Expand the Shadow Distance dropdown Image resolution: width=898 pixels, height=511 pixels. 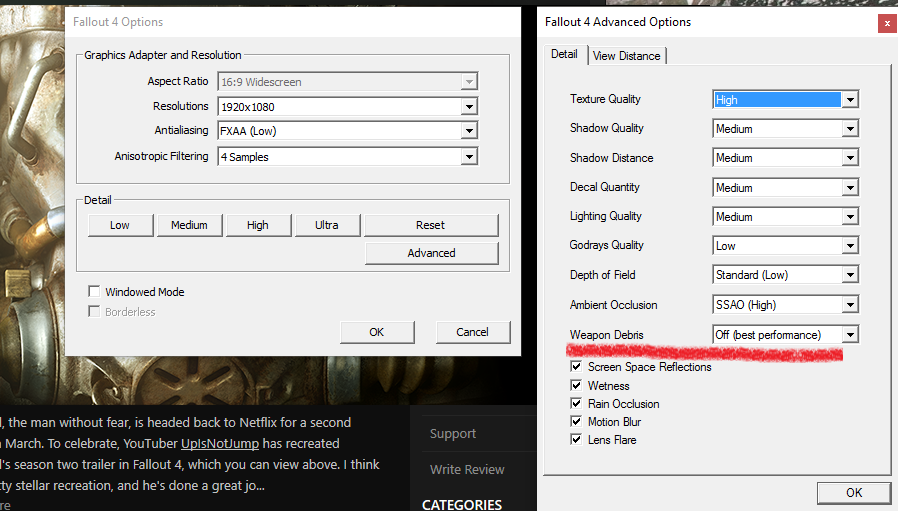point(785,158)
